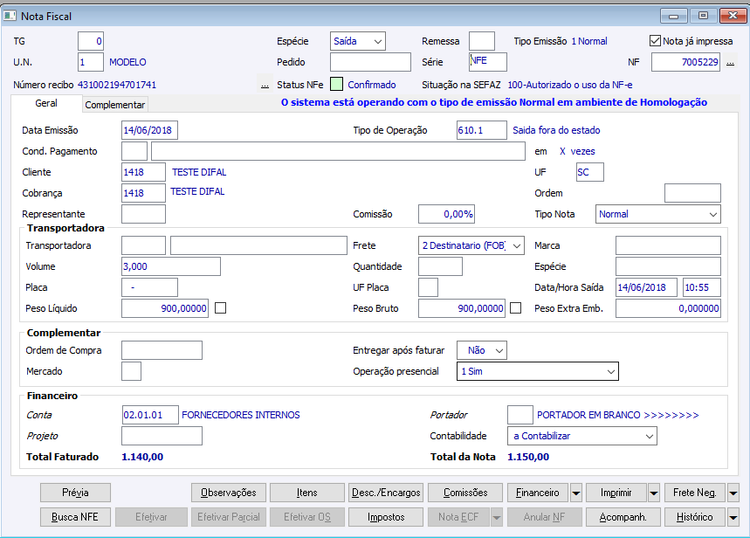Click the NF number field 7005229

pyautogui.click(x=686, y=62)
